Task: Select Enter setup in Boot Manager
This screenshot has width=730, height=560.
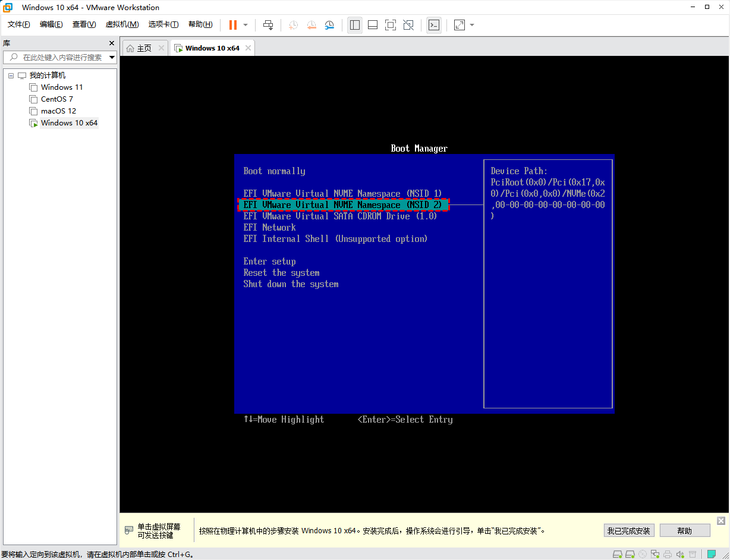Action: pyautogui.click(x=269, y=262)
